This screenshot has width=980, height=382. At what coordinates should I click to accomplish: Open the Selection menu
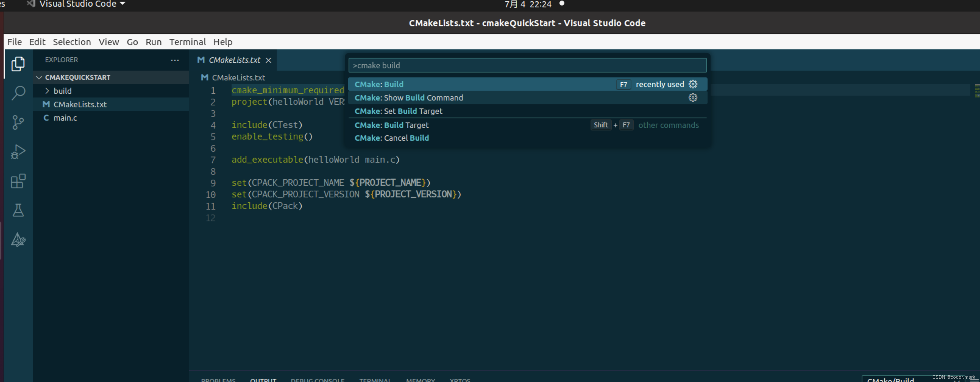pyautogui.click(x=72, y=42)
